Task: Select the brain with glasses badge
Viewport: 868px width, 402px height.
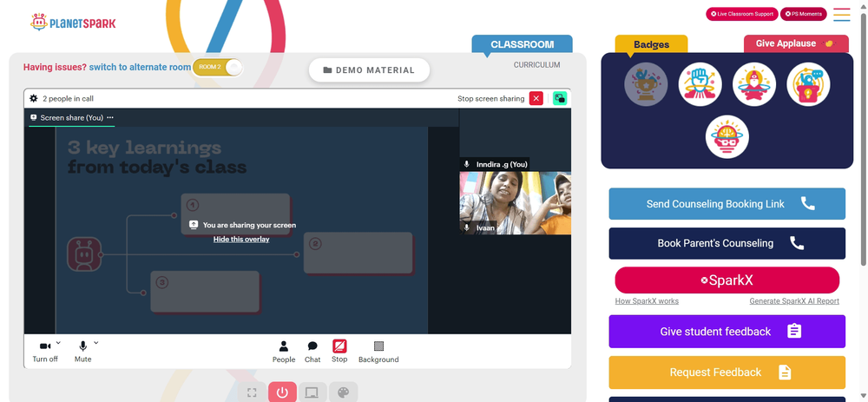Action: [x=727, y=137]
